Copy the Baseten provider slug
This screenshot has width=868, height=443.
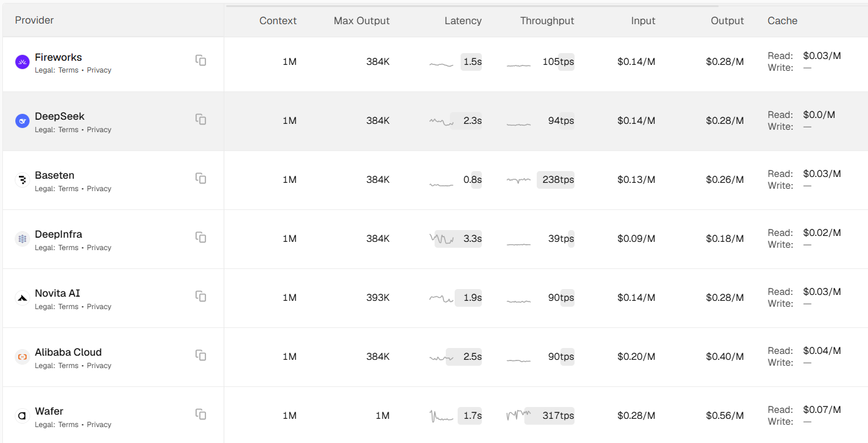[x=201, y=178]
